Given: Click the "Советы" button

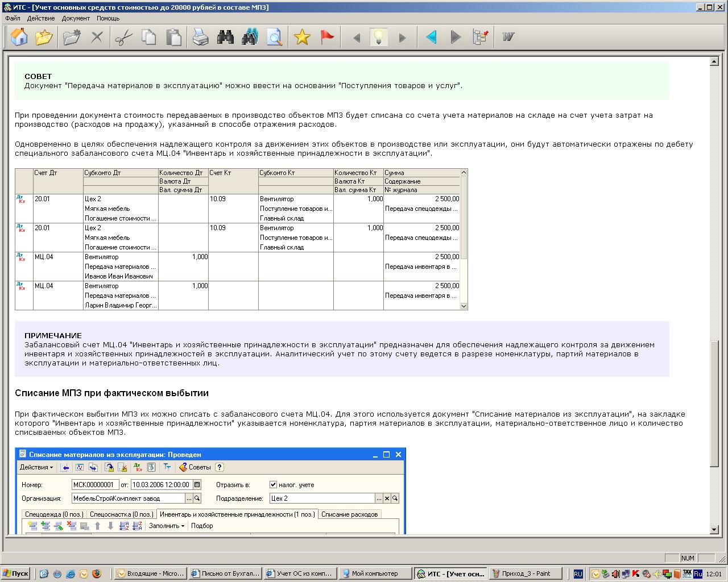Looking at the screenshot, I should click(195, 467).
